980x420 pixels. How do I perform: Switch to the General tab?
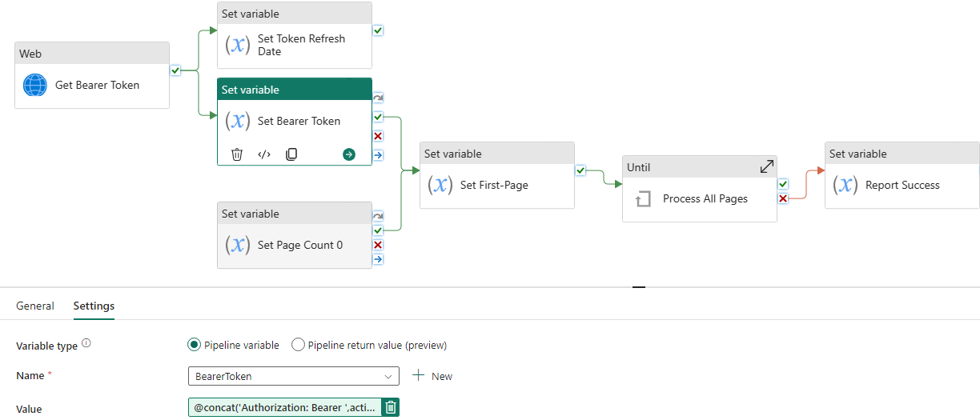[35, 306]
